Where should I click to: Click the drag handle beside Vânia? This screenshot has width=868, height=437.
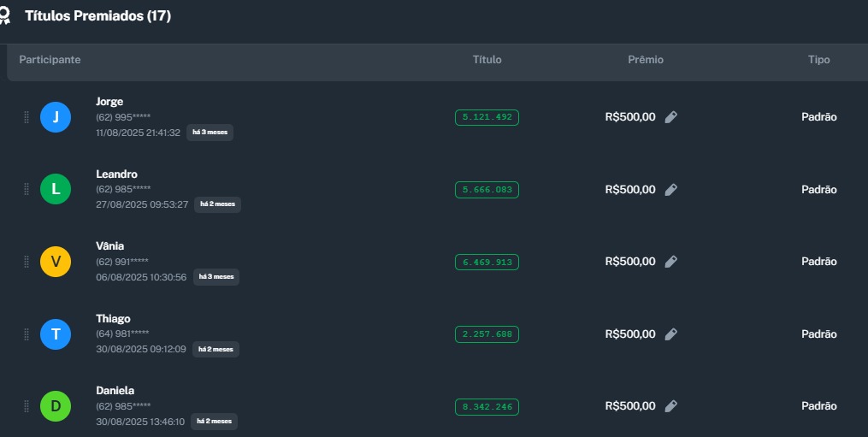[27, 262]
